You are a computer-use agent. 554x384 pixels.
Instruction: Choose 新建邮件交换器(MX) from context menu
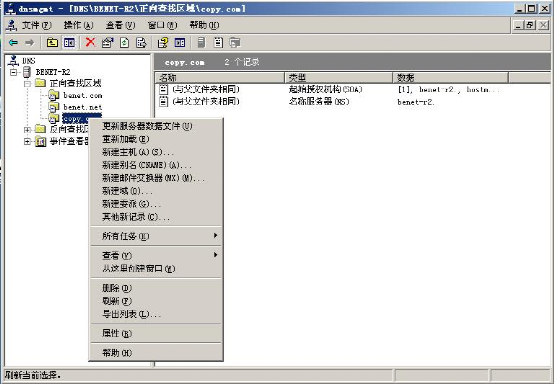coord(156,178)
